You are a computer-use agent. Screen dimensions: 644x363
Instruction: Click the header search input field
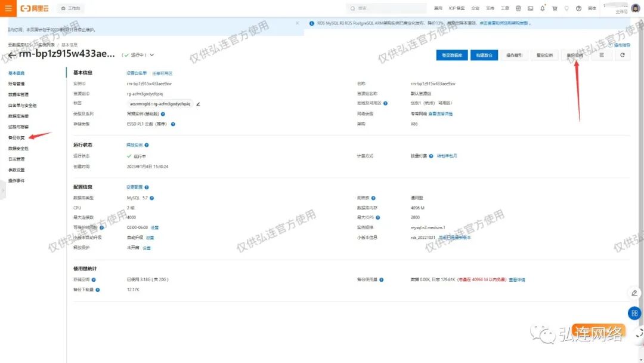pos(386,8)
